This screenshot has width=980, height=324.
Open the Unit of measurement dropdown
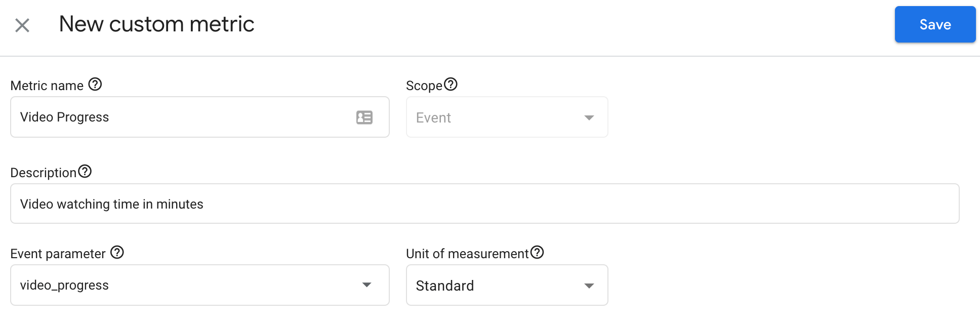click(x=506, y=285)
